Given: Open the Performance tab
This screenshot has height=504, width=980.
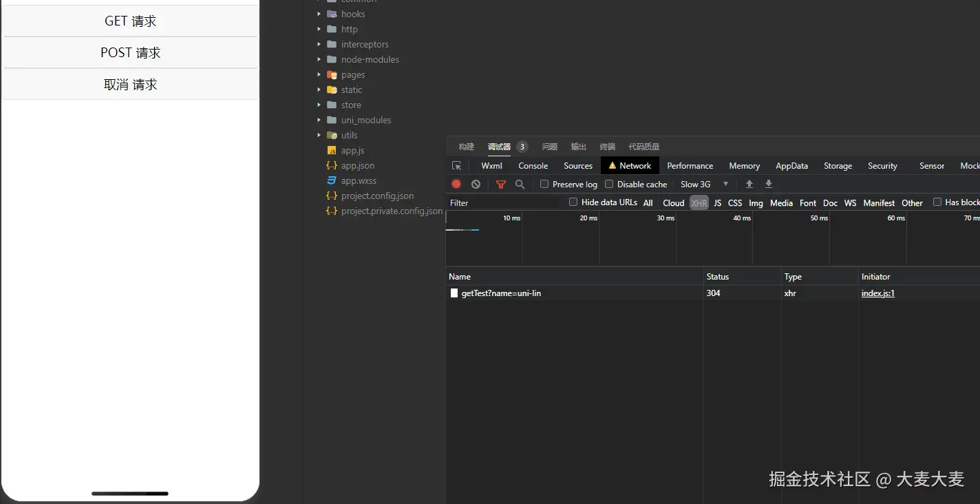Looking at the screenshot, I should pyautogui.click(x=690, y=166).
